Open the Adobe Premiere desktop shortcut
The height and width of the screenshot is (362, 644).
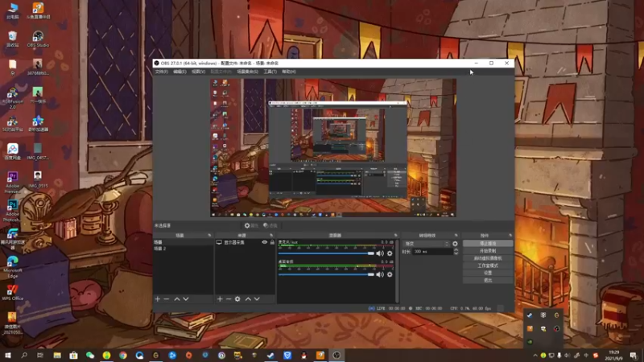12,183
